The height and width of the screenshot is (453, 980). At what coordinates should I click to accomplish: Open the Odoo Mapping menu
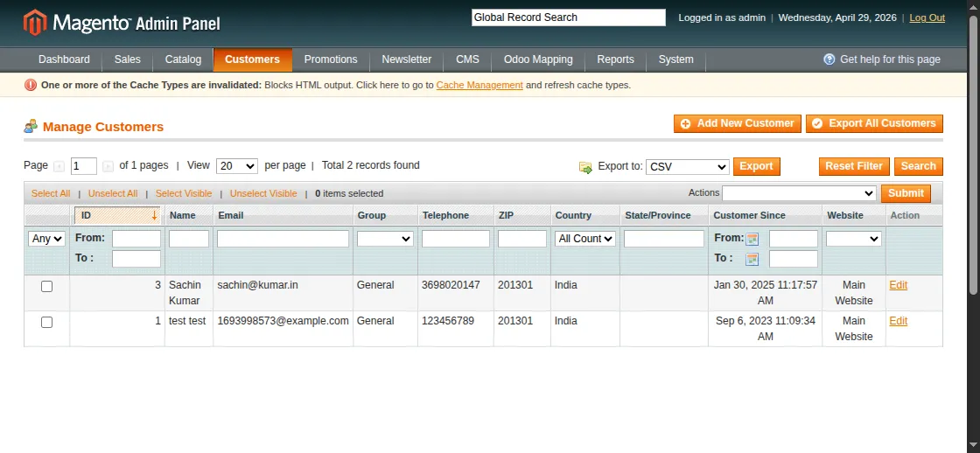pos(538,59)
